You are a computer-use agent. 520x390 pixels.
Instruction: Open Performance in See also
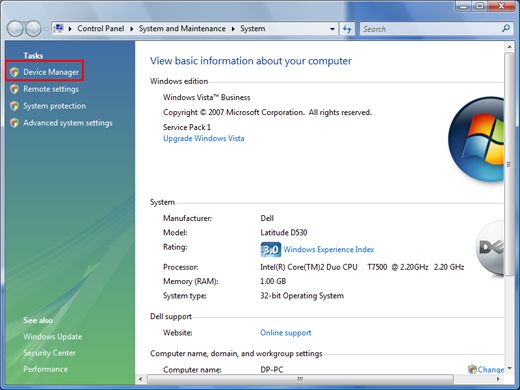[x=45, y=369]
